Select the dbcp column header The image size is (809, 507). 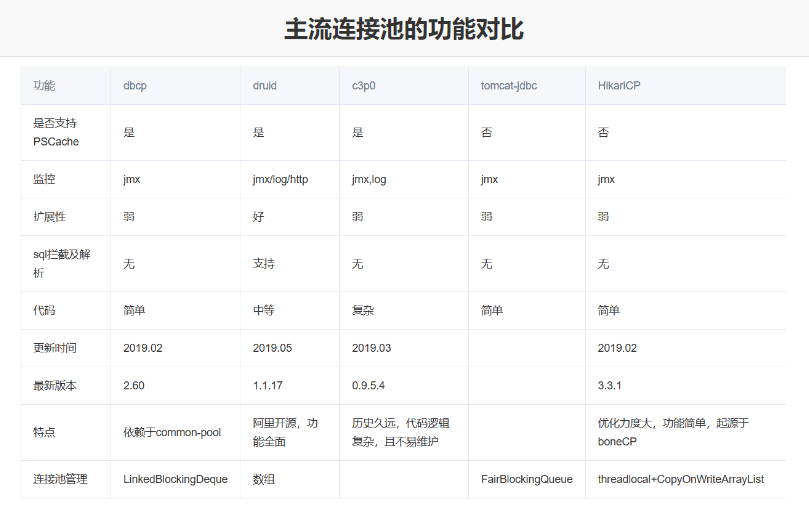(135, 86)
